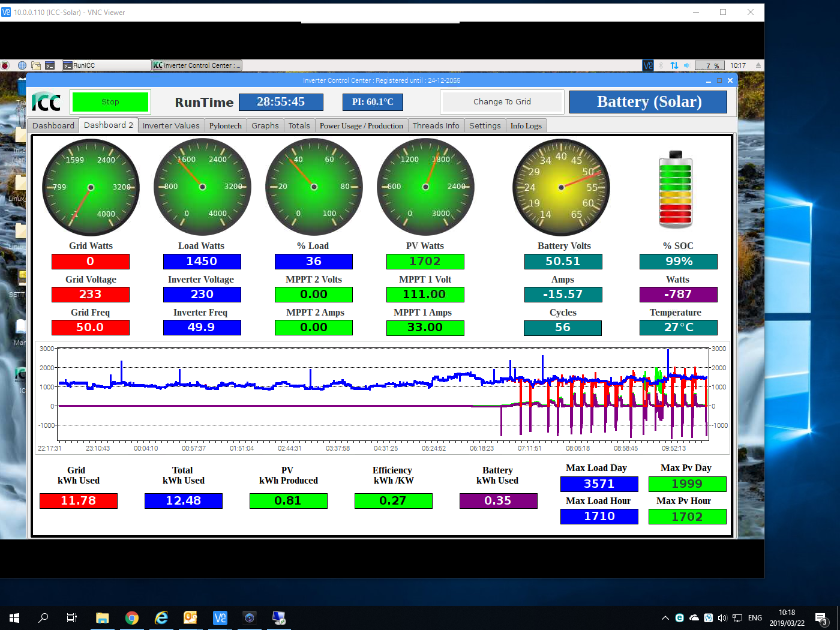Image resolution: width=840 pixels, height=630 pixels.
Task: Click the Change To Grid button
Action: 502,101
